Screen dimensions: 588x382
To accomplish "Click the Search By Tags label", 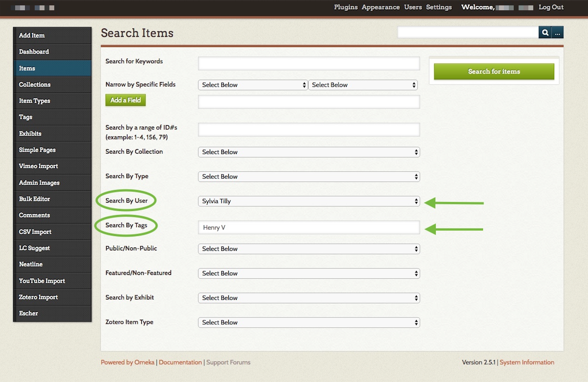I will click(126, 225).
